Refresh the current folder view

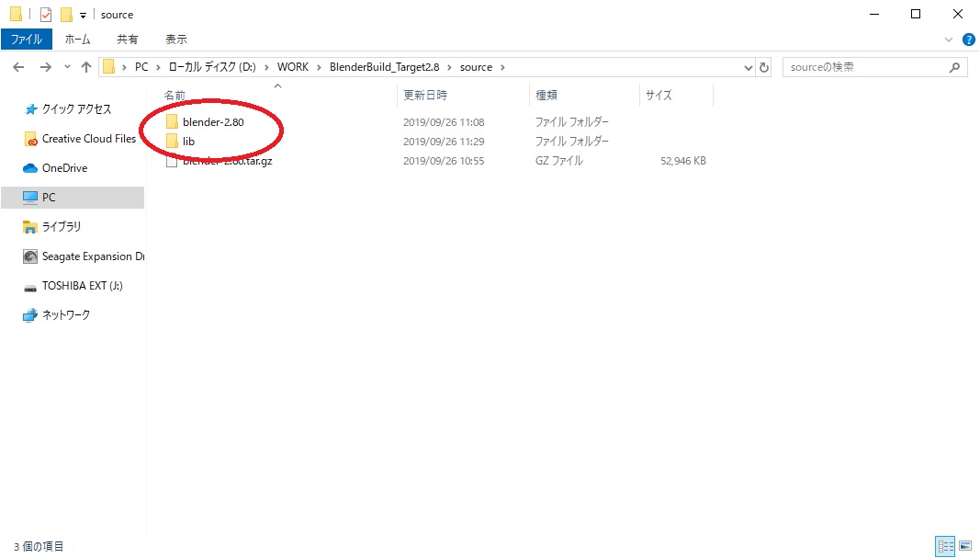coord(764,67)
